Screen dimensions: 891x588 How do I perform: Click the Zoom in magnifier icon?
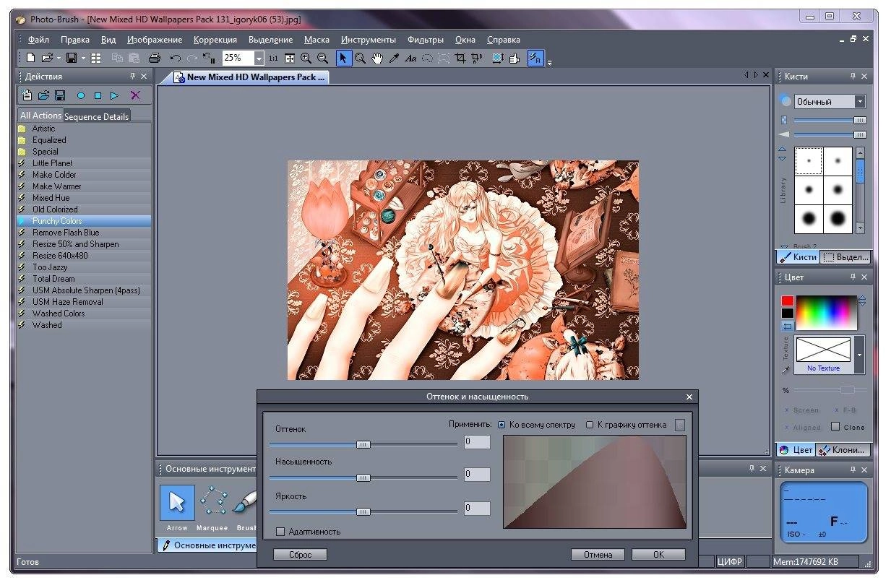coord(306,59)
